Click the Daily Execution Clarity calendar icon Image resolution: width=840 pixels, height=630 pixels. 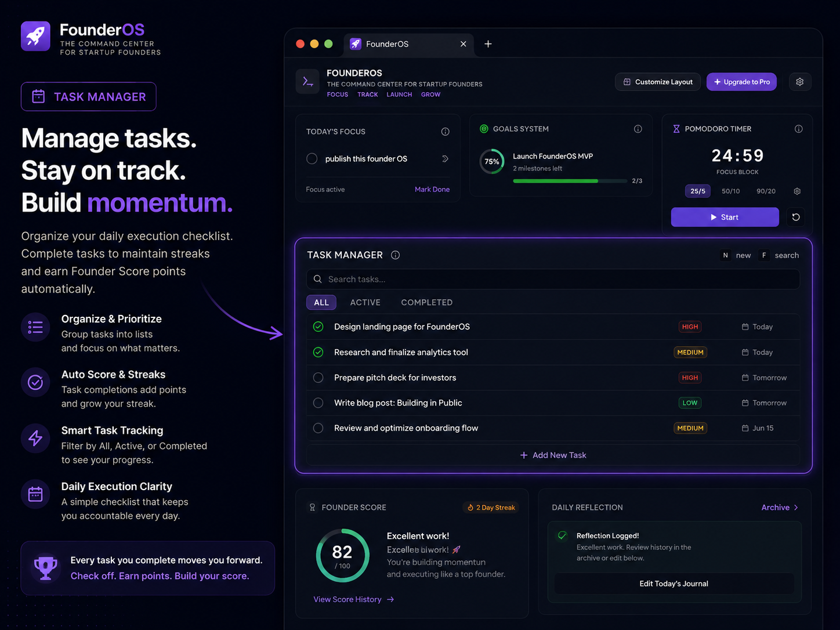[35, 494]
